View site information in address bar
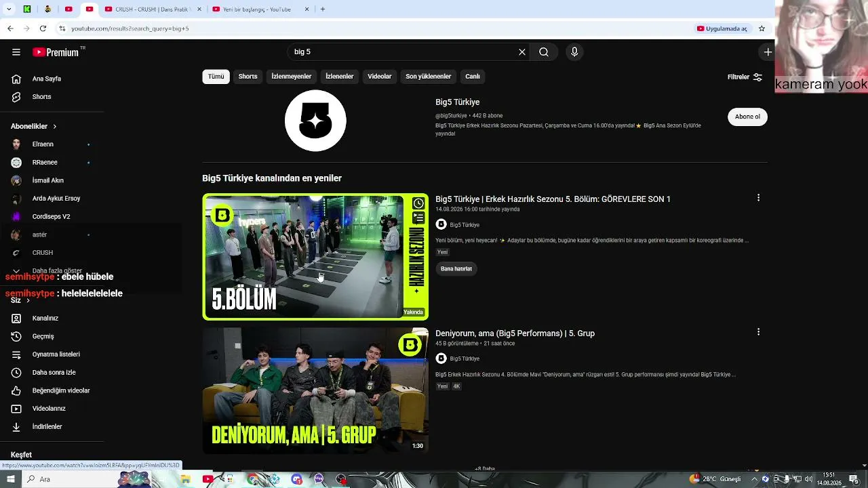 (x=62, y=28)
